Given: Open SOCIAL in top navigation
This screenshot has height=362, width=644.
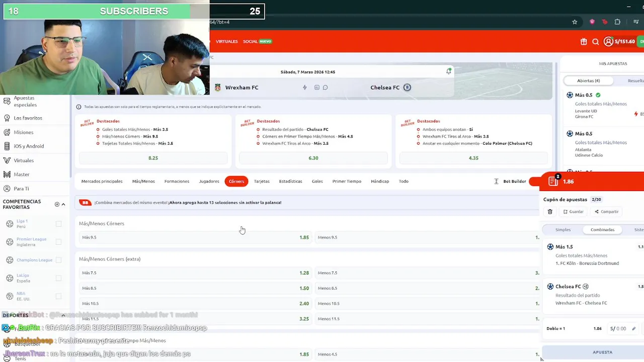Looking at the screenshot, I should pyautogui.click(x=250, y=41).
